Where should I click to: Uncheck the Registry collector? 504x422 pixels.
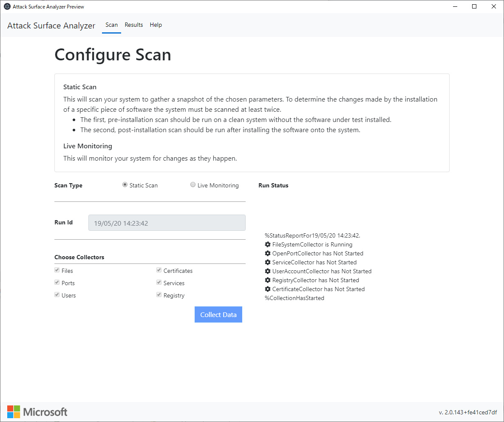[x=159, y=295]
